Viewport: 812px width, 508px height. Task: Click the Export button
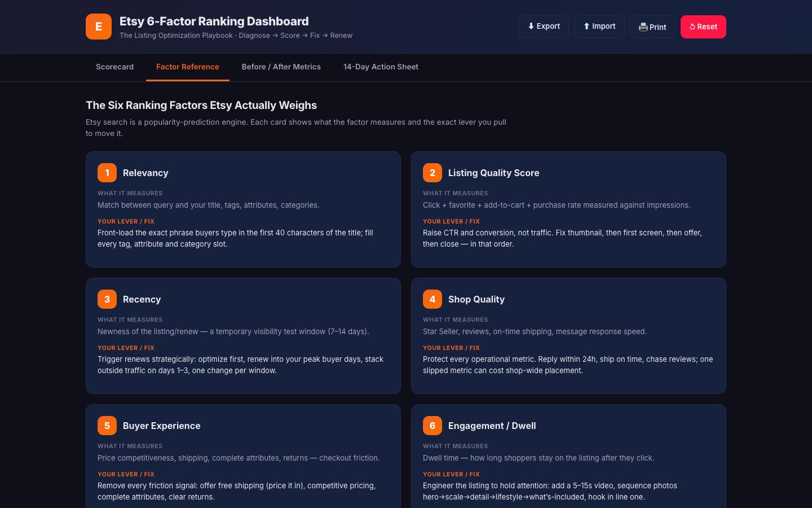coord(544,27)
